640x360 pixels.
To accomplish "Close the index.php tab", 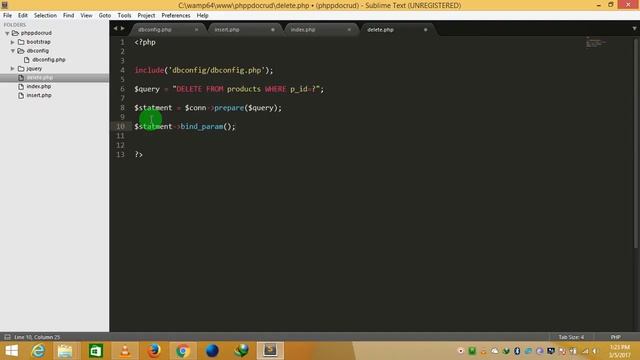I will (349, 29).
